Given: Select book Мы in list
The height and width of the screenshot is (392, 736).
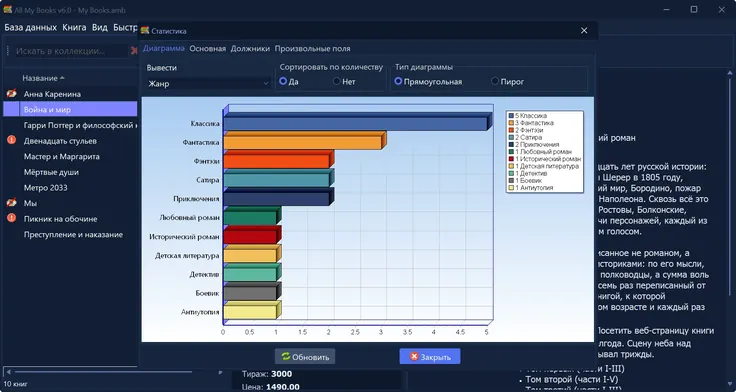Looking at the screenshot, I should (30, 203).
